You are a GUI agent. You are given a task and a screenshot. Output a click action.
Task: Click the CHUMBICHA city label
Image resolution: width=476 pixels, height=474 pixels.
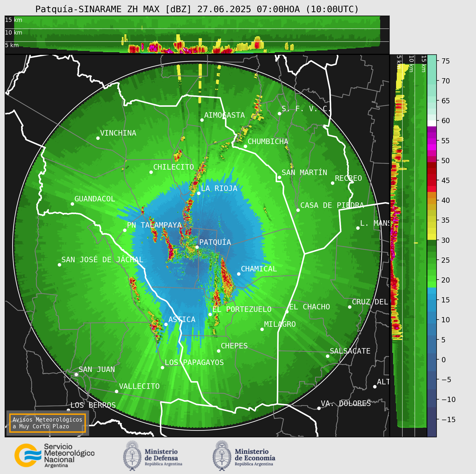268,141
